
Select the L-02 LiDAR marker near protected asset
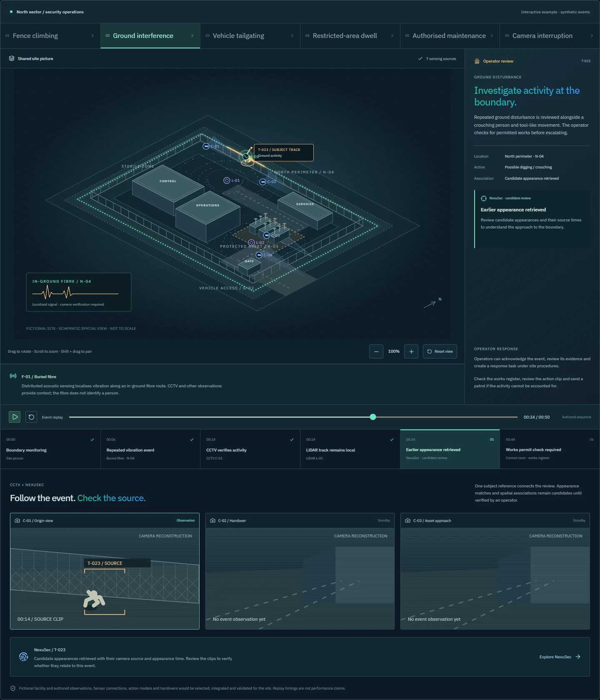click(x=251, y=243)
